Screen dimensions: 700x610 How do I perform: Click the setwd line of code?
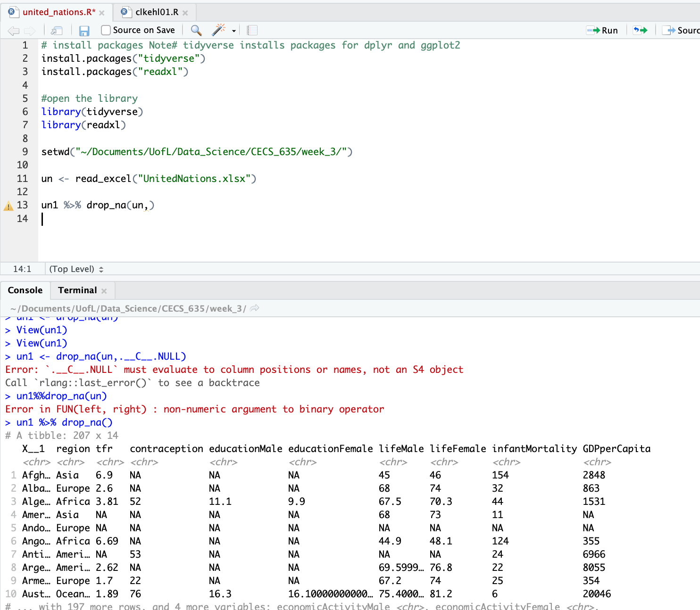coord(197,152)
